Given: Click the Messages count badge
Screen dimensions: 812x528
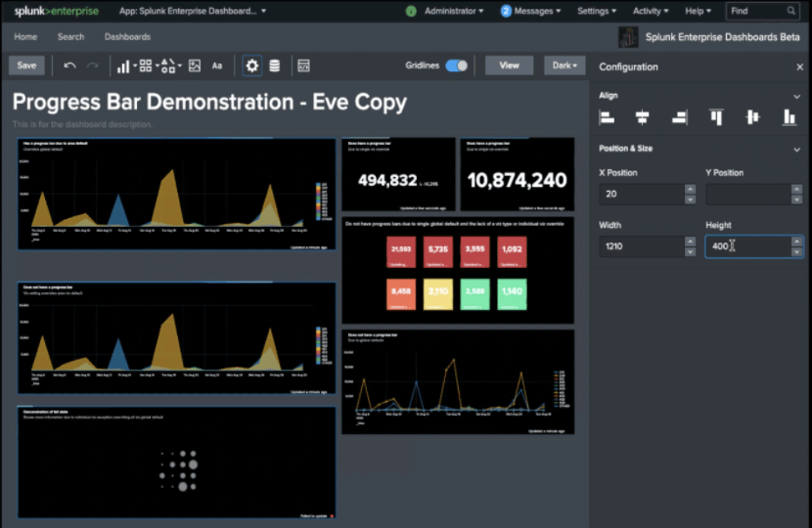Looking at the screenshot, I should pyautogui.click(x=506, y=11).
